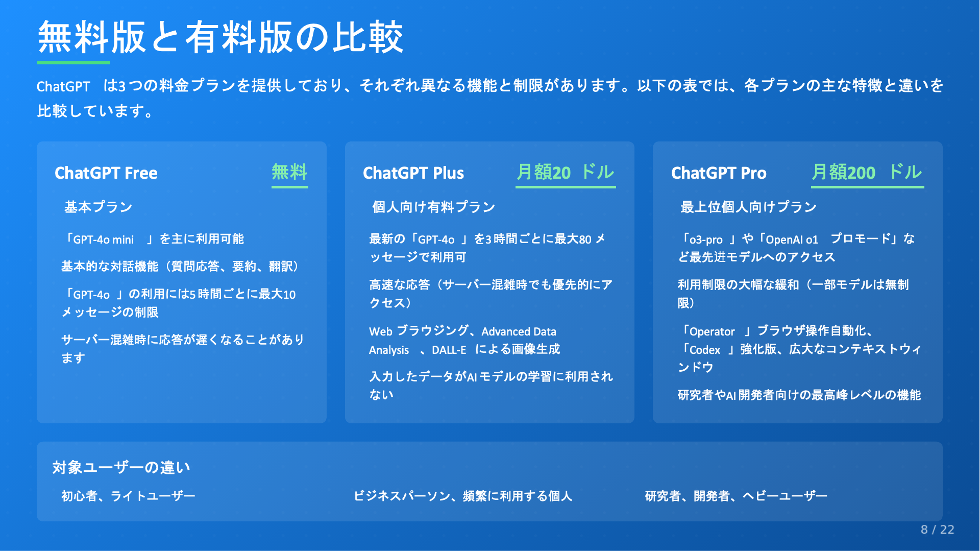Select the 高速な応答 bullet in Plus card

tap(491, 294)
